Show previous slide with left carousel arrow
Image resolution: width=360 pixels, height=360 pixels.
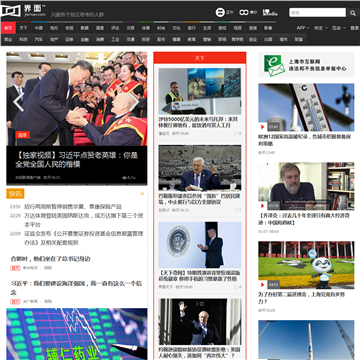(18, 102)
